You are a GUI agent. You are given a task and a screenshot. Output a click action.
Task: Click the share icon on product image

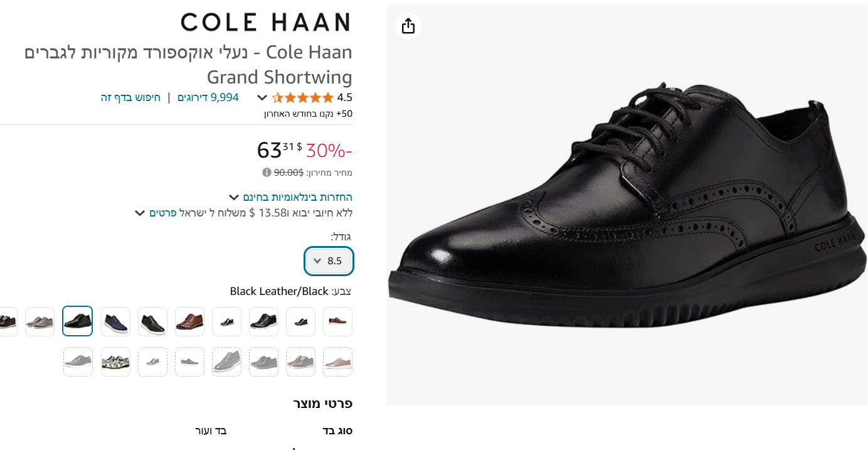click(408, 26)
